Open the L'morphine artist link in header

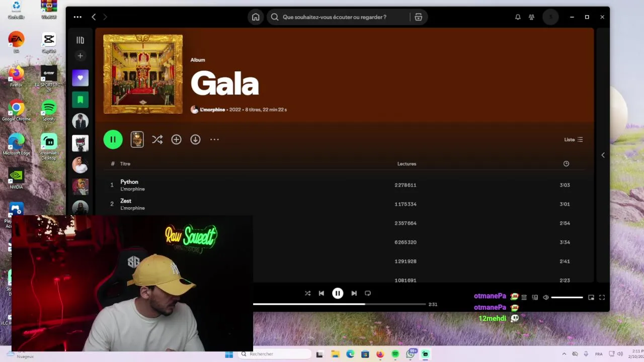pyautogui.click(x=212, y=110)
